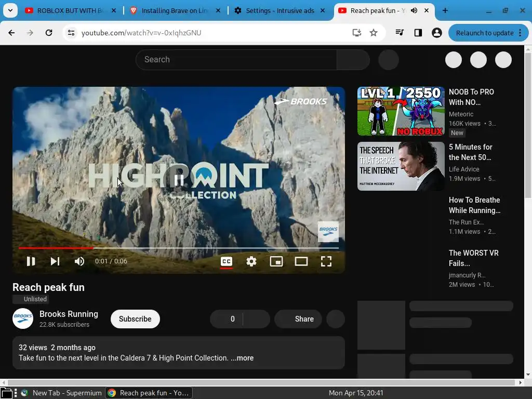Click Brooks watermark in video corner
Image resolution: width=532 pixels, height=399 pixels.
coord(328,232)
